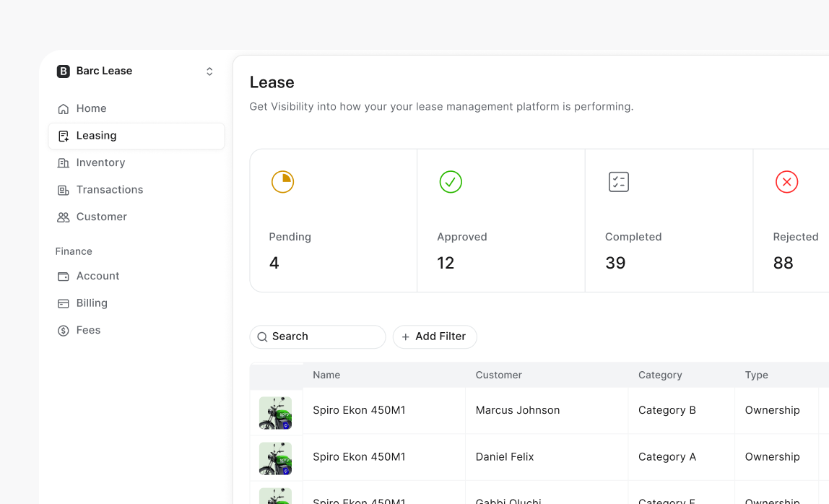The image size is (829, 504).
Task: Click Spiro Ekon 450M1 in Daniel Felix row
Action: click(359, 457)
